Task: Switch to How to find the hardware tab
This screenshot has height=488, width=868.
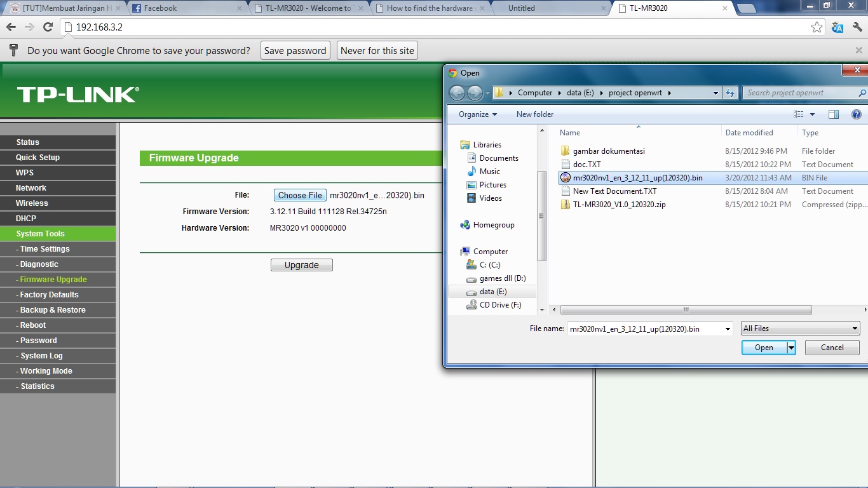Action: point(431,8)
